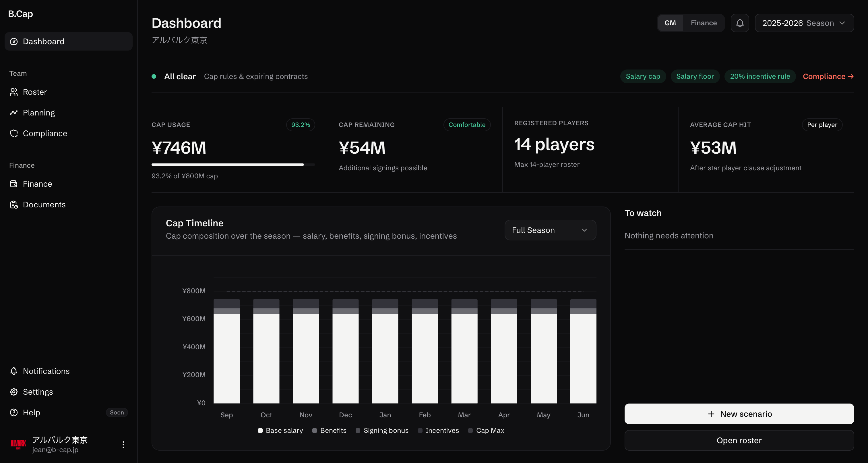
Task: Open the account options three-dot menu
Action: [x=123, y=444]
